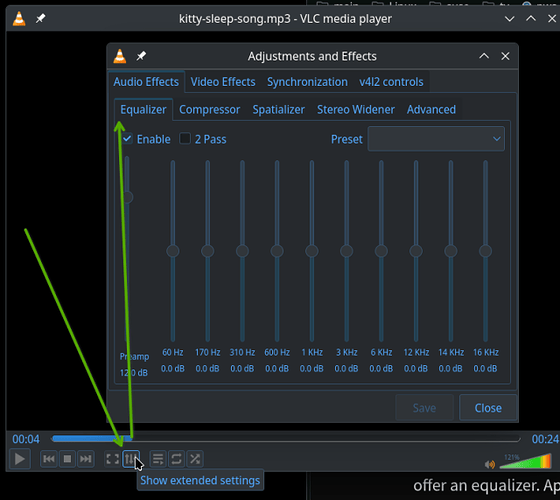The height and width of the screenshot is (500, 560).
Task: Click the Preamp dB value label
Action: (134, 373)
